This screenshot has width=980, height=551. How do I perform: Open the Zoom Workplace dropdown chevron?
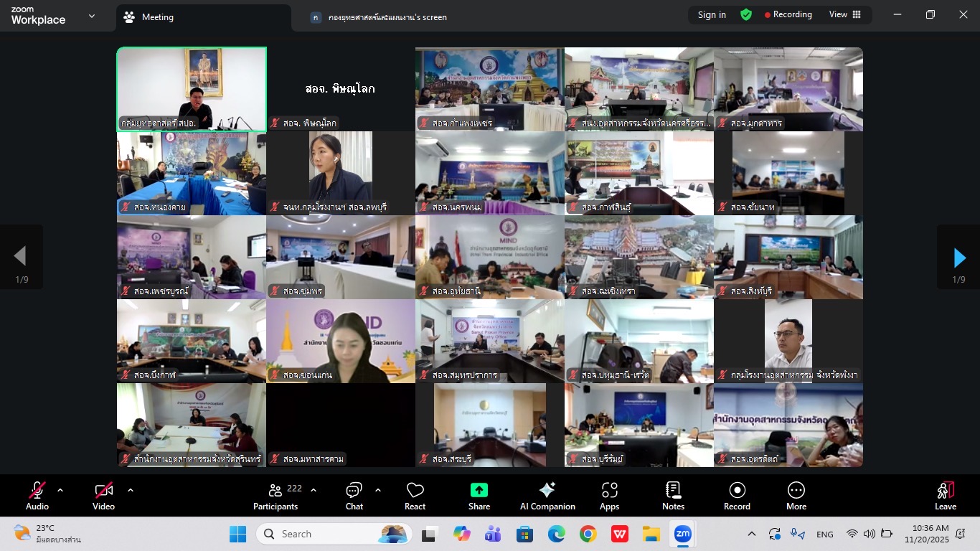coord(92,16)
